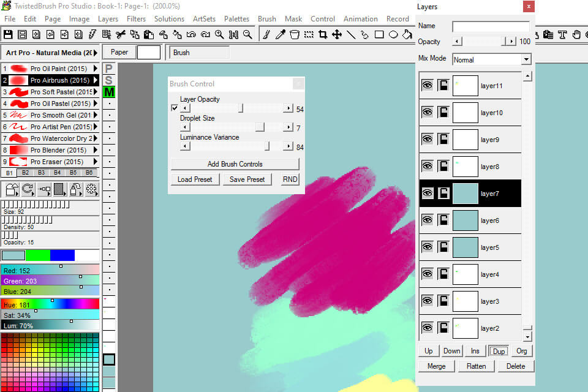588x392 pixels.
Task: Click the Layers panel scroll down arrow
Action: click(527, 336)
